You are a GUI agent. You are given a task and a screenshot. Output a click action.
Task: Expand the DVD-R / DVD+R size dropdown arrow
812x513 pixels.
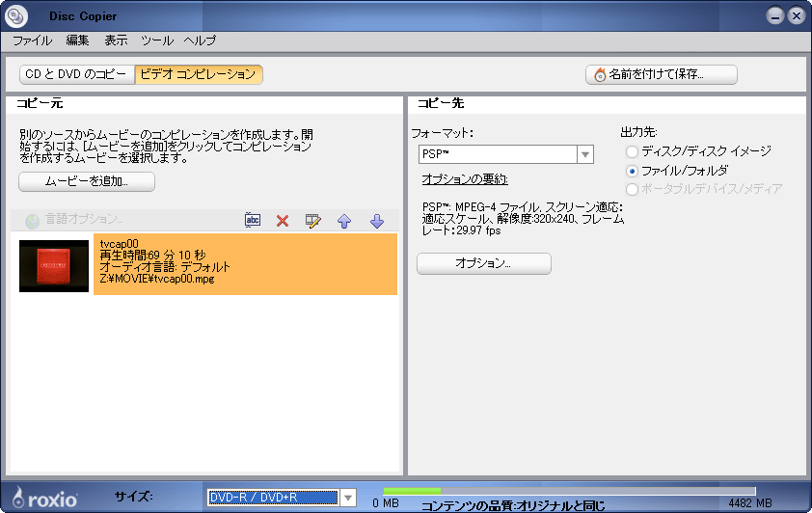click(348, 498)
